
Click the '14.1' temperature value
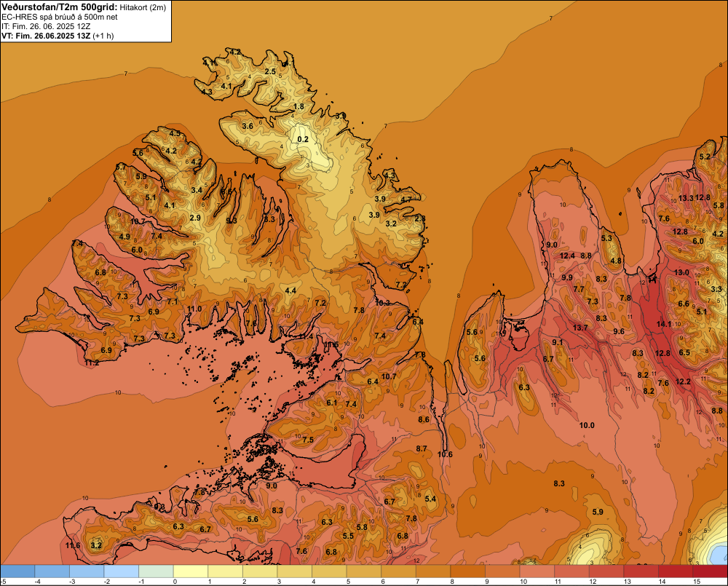pyautogui.click(x=664, y=324)
